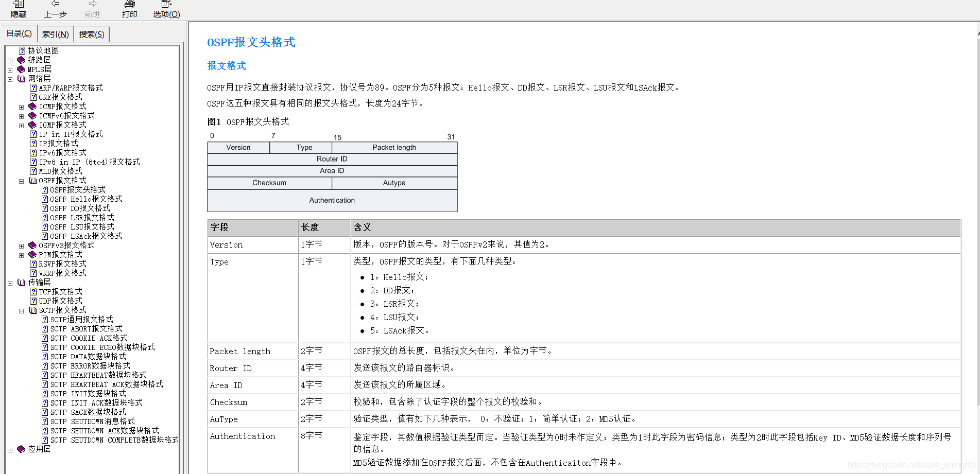Expand the ICMPv6报文格式 node

coord(21,116)
